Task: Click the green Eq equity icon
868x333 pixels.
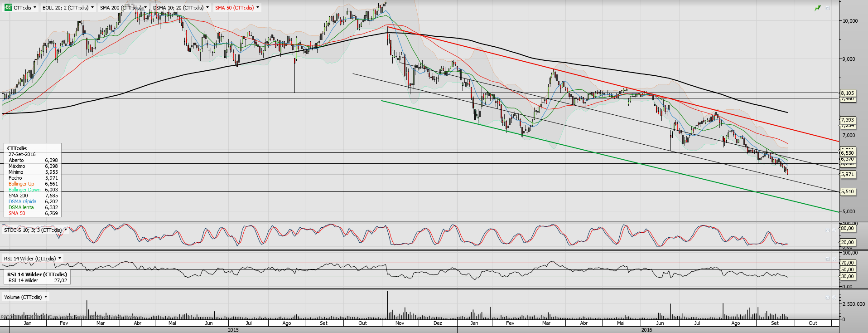Action: pyautogui.click(x=8, y=8)
